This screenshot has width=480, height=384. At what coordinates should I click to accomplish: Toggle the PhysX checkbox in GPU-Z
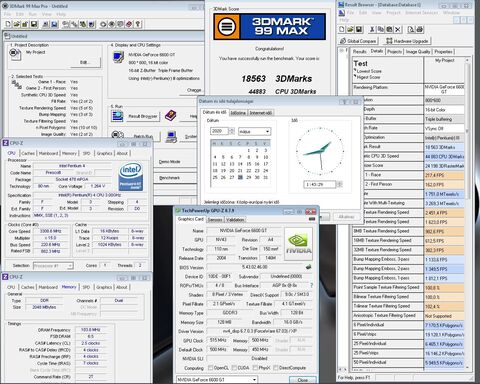pos(255,368)
